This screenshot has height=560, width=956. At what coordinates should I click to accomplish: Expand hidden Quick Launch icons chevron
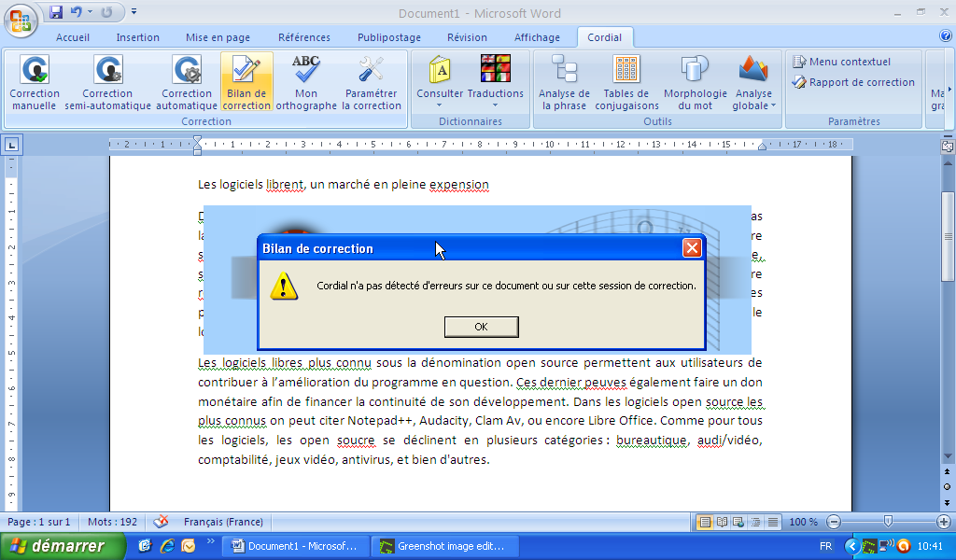click(x=210, y=541)
